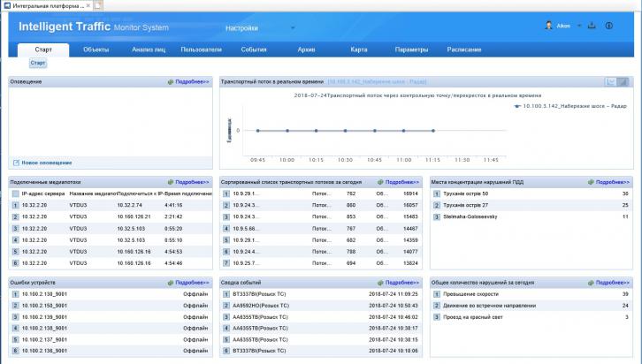The height and width of the screenshot is (364, 642).
Task: Open the Настройки dropdown
Action: tap(261, 28)
